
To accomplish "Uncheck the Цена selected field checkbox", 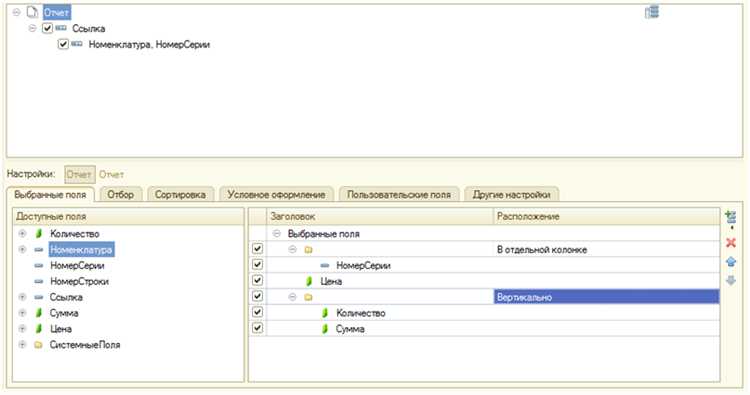I will click(257, 281).
